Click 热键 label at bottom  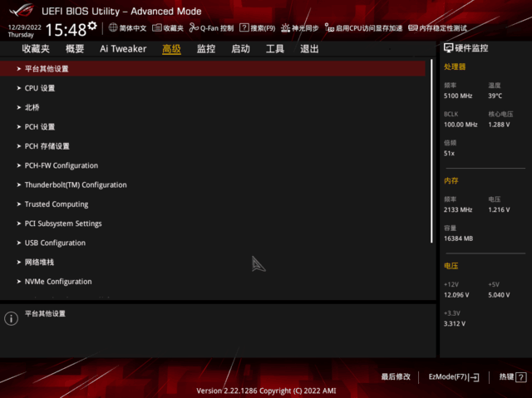point(506,377)
